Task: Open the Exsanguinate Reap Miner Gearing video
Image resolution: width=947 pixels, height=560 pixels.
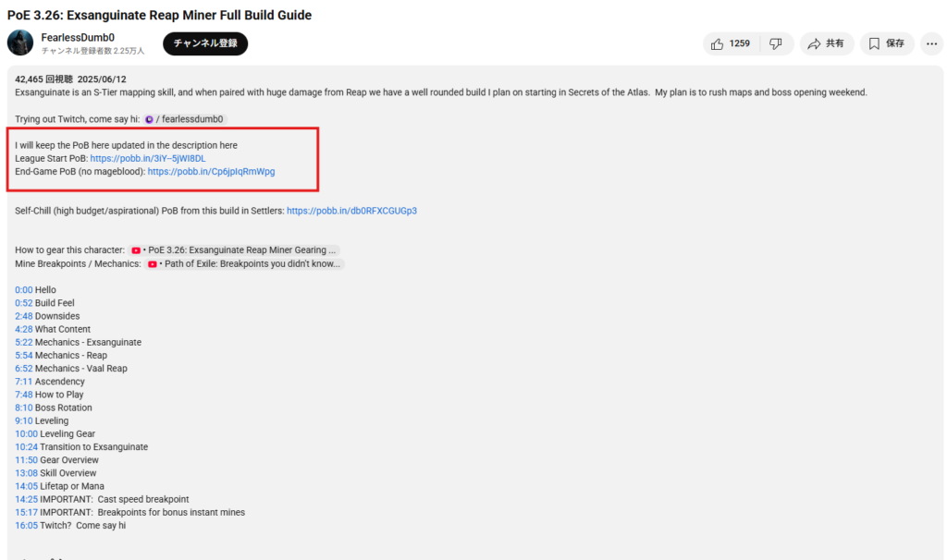Action: (234, 250)
